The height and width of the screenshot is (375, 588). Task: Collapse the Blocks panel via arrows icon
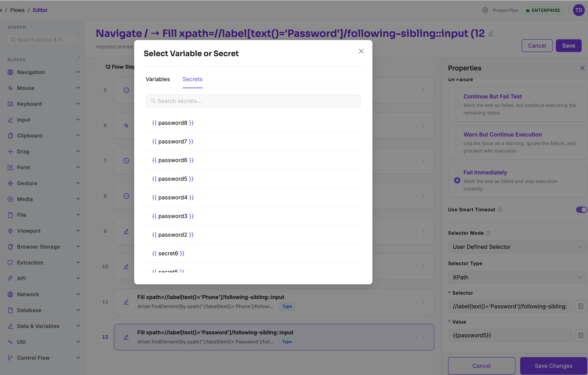77,59
